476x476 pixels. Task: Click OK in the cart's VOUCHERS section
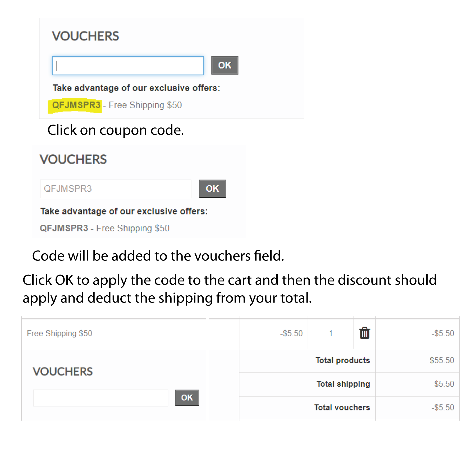[187, 397]
